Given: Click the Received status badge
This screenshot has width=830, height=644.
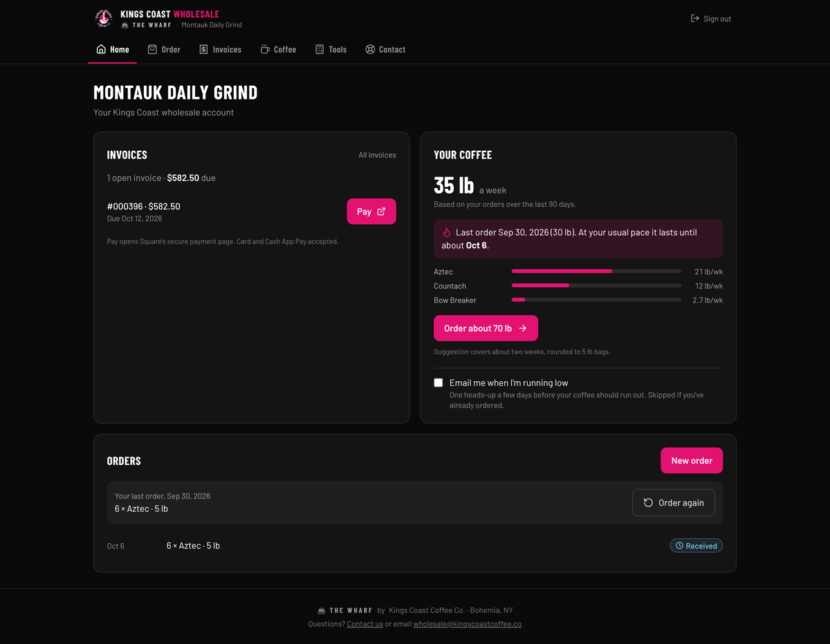Looking at the screenshot, I should [x=697, y=546].
